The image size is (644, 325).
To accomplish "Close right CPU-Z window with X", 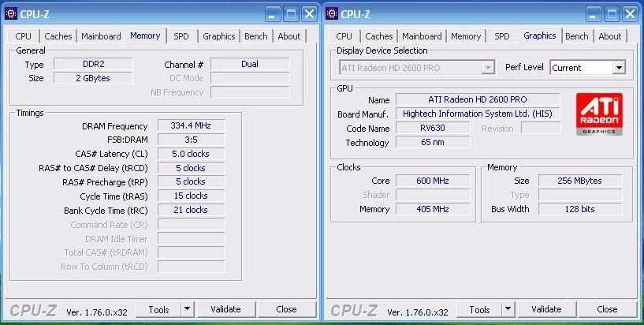I will 630,14.
